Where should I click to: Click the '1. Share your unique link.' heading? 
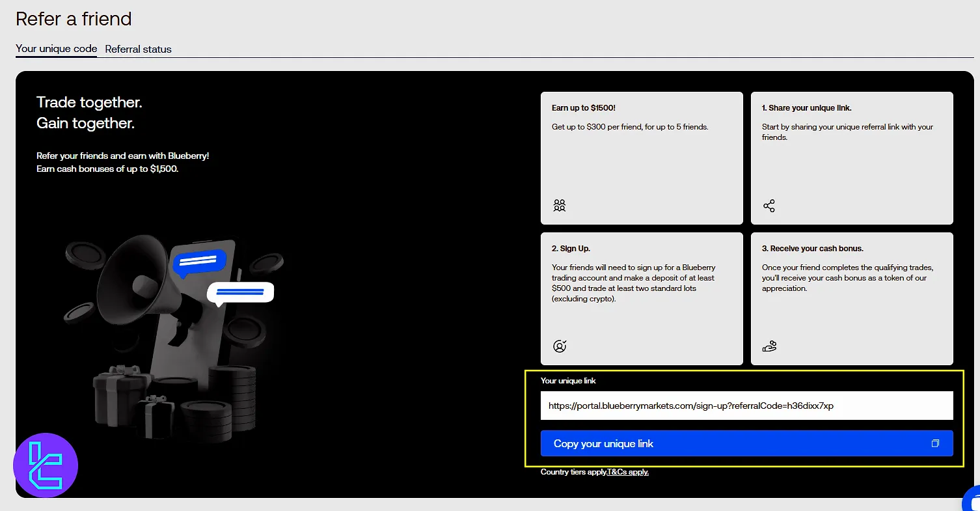pos(806,108)
